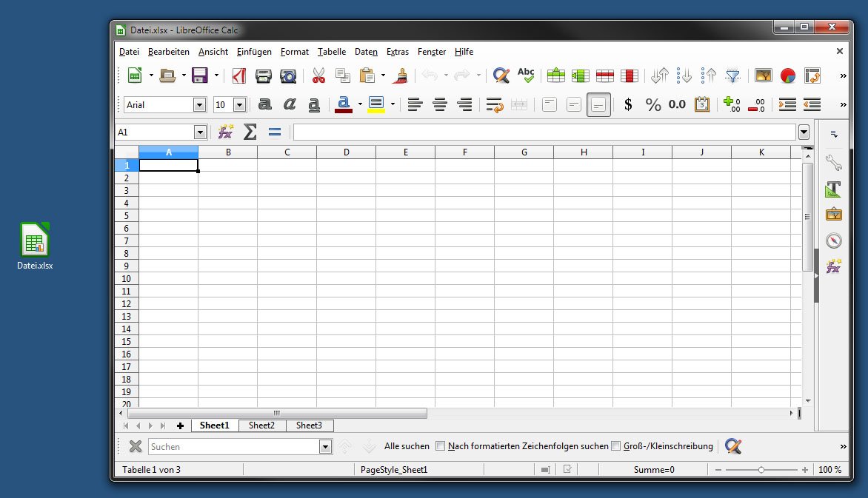Enable "Nach formatierten Zeichenfolgen suchen" checkbox
The width and height of the screenshot is (868, 498).
coord(441,446)
